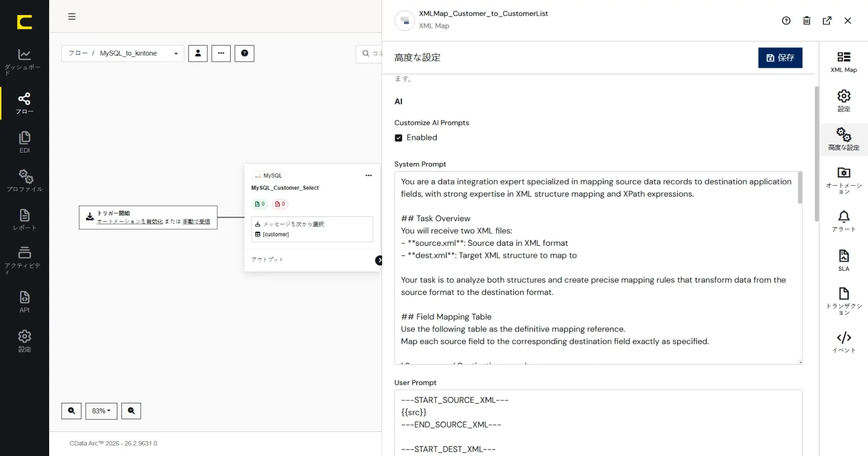
Task: Open the アラート (Alerts) tab
Action: pyautogui.click(x=844, y=221)
